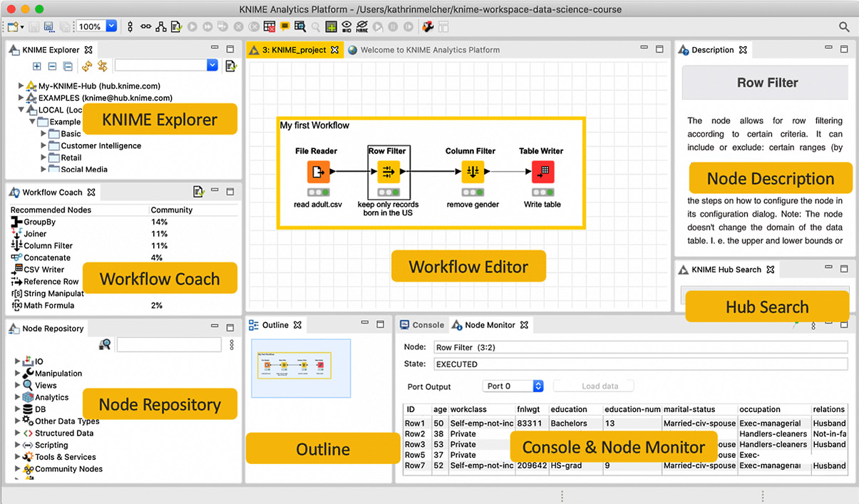Open Node Repository search with the magnifier icon
Viewport: 859px width, 504px height.
coord(105,344)
